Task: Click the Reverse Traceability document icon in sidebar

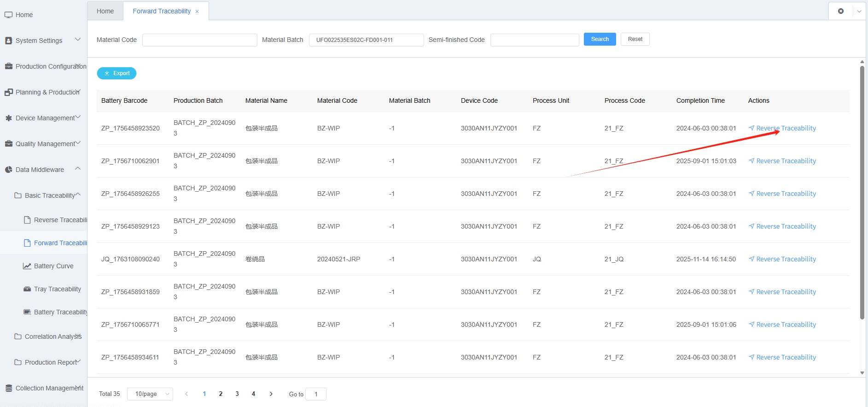Action: [x=27, y=220]
